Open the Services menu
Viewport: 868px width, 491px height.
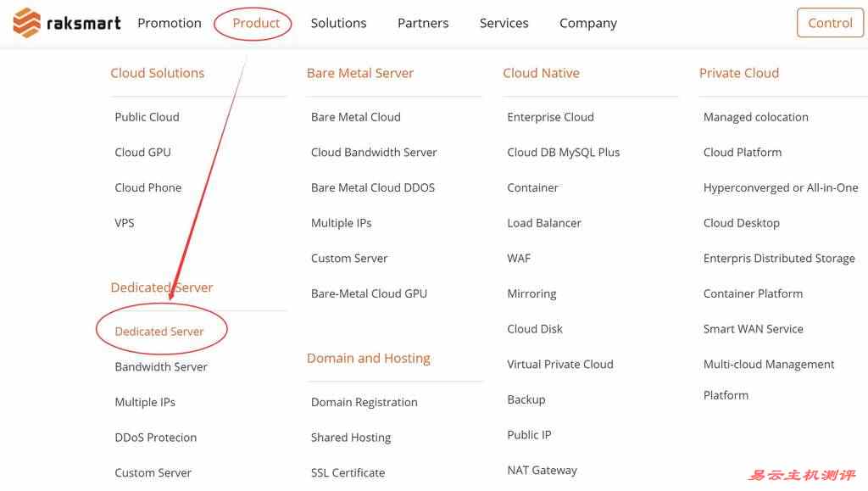coord(504,23)
